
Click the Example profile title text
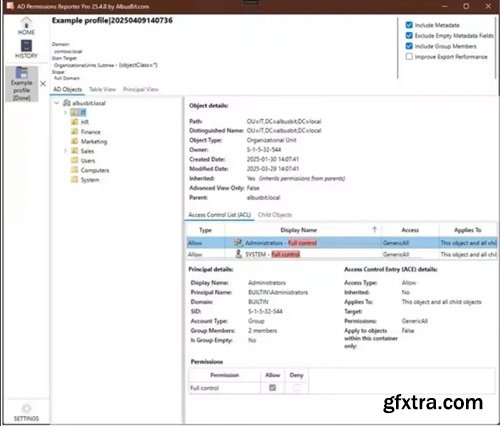pyautogui.click(x=112, y=20)
